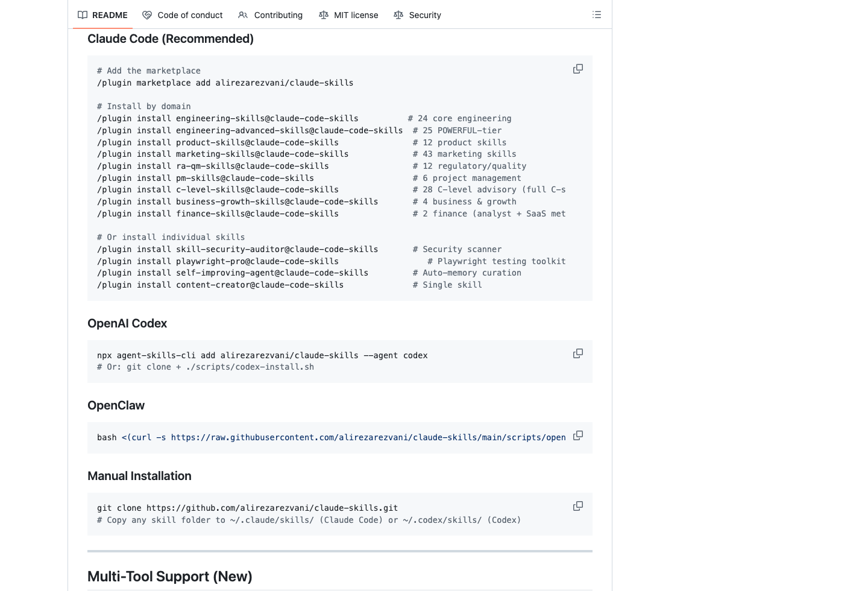Click the '# Or install individual skills' comment

171,237
